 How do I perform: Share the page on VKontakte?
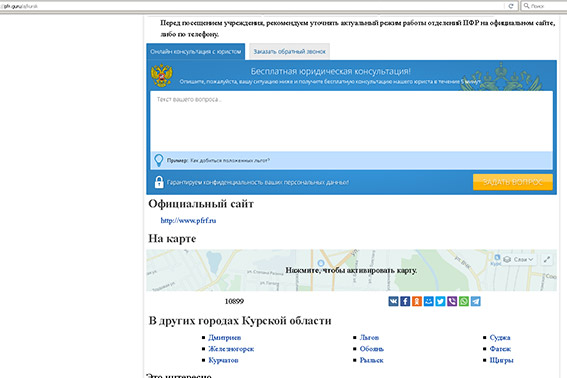coord(393,301)
